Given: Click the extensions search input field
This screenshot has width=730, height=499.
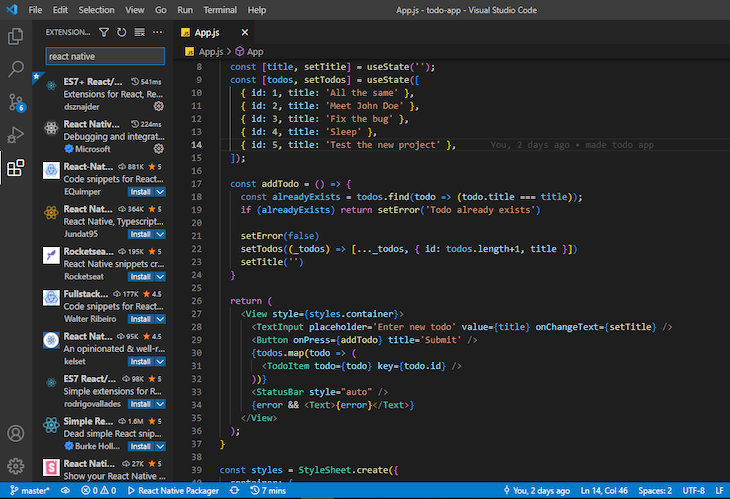Looking at the screenshot, I should pos(105,57).
